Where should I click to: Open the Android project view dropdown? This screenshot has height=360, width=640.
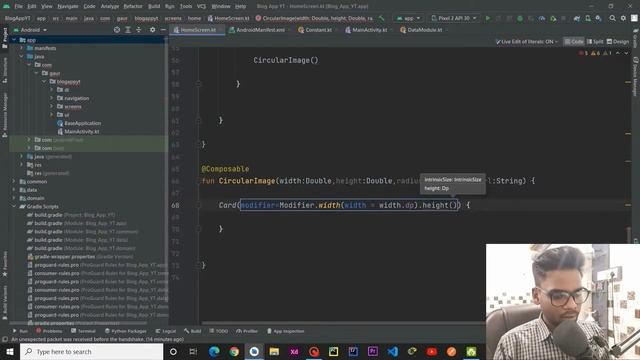pyautogui.click(x=30, y=30)
